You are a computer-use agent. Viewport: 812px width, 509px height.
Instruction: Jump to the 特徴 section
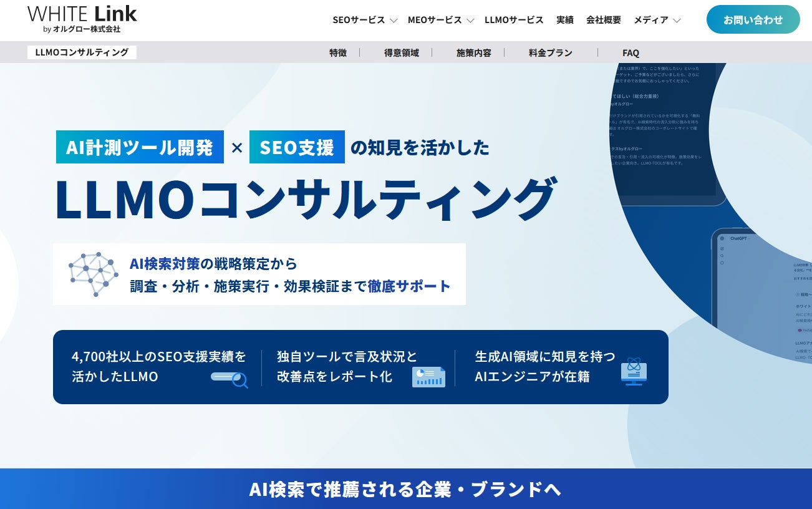click(x=338, y=53)
